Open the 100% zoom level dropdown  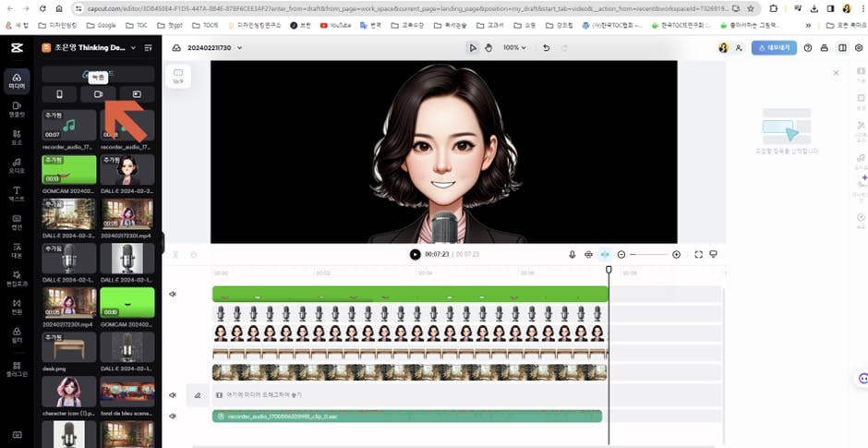(x=514, y=48)
